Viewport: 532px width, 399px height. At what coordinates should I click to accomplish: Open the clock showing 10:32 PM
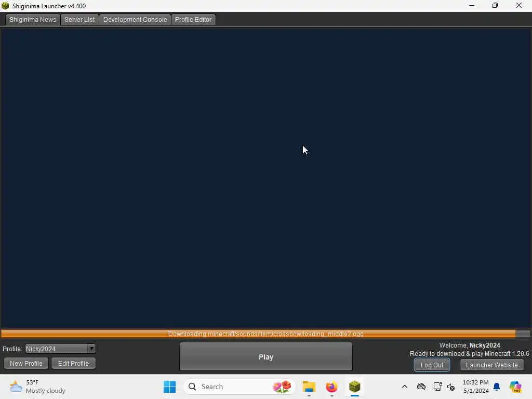click(476, 387)
